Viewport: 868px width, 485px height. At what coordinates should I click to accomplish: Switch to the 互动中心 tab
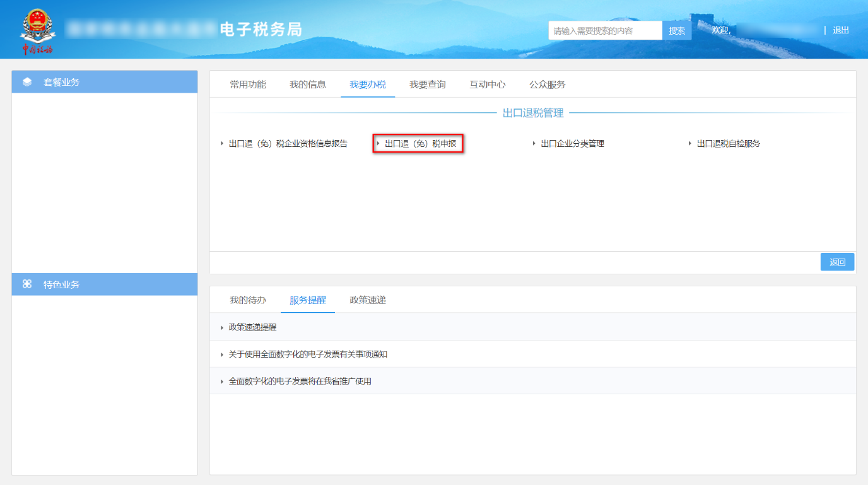pos(487,84)
